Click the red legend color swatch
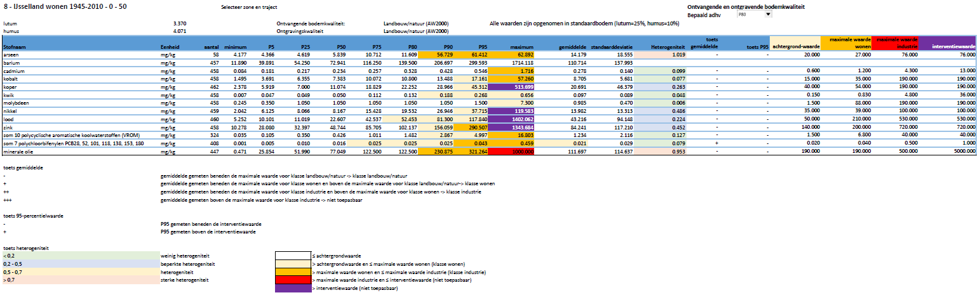The width and height of the screenshot is (980, 295). (x=297, y=280)
